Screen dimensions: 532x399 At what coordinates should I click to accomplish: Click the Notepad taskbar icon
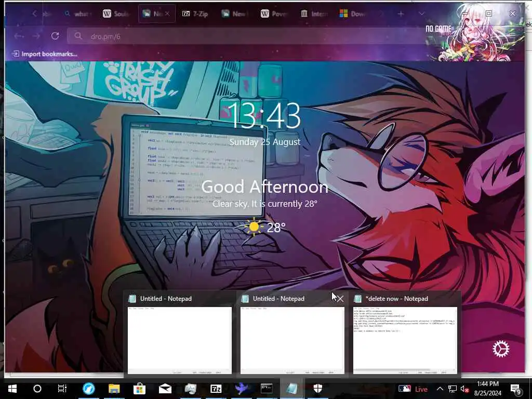click(x=292, y=389)
